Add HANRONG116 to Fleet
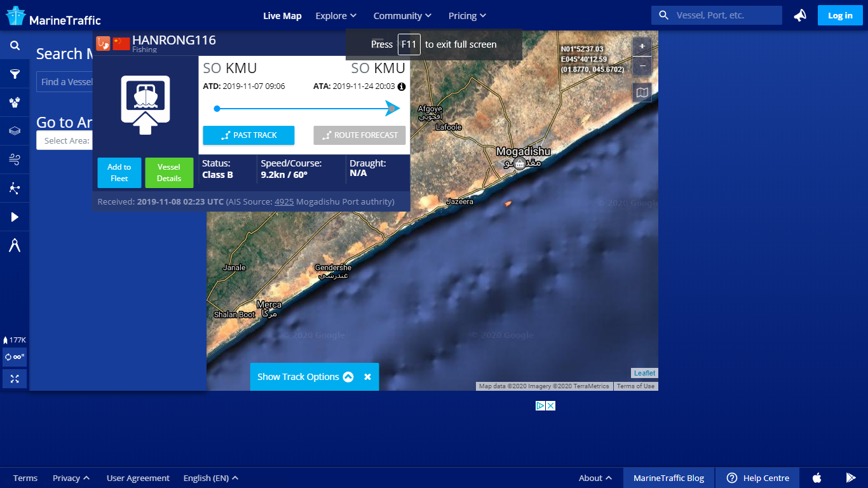The height and width of the screenshot is (488, 868). [119, 173]
